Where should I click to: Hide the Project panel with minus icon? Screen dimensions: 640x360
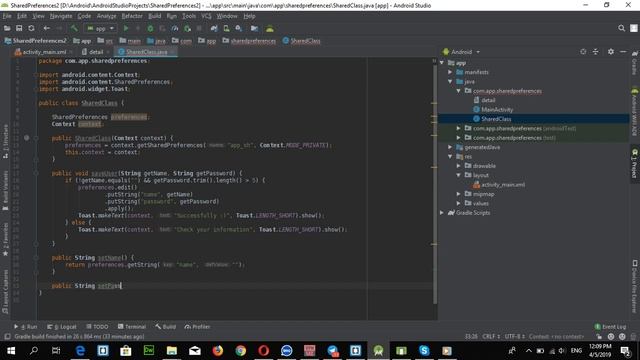623,52
